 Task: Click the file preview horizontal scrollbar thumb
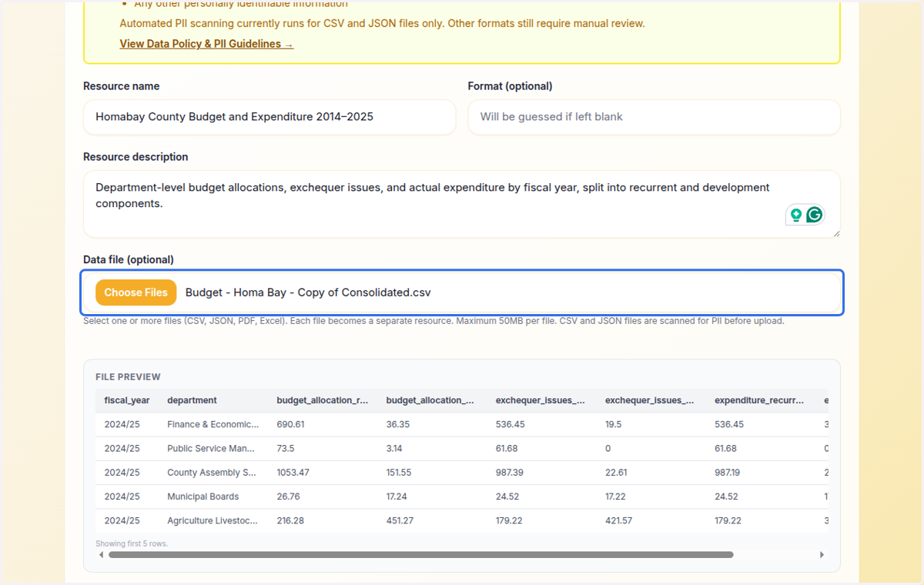coord(421,554)
